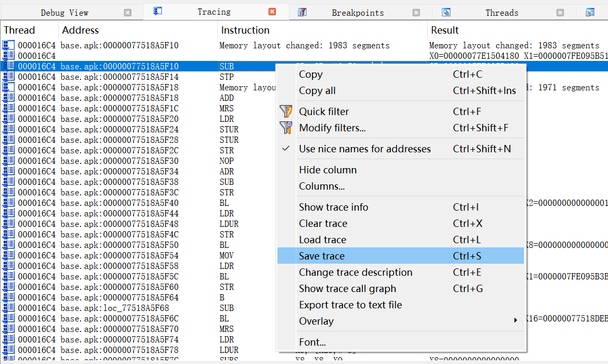Viewport: 608px width, 364px height.
Task: Click the row icon for address 518A5F14
Action: click(x=8, y=77)
